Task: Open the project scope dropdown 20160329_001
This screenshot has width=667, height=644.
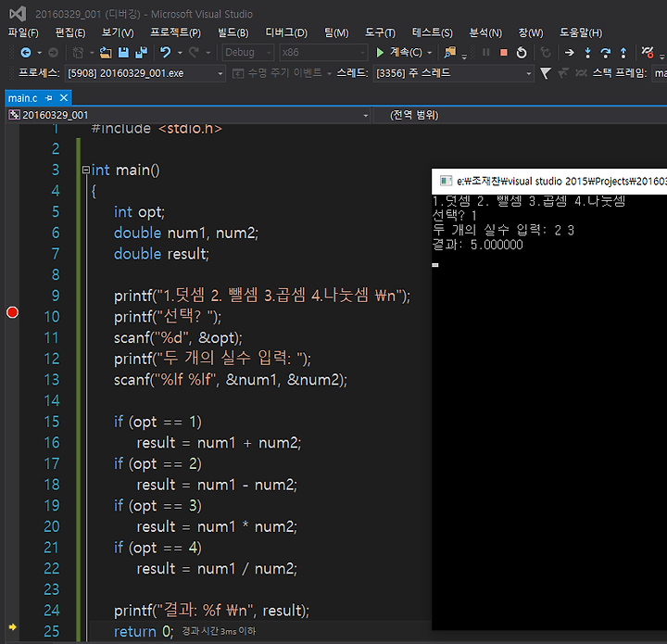Action: tap(188, 115)
